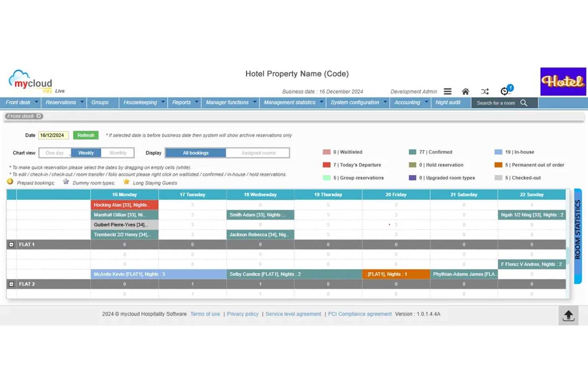Open the Groups menu

pyautogui.click(x=103, y=102)
